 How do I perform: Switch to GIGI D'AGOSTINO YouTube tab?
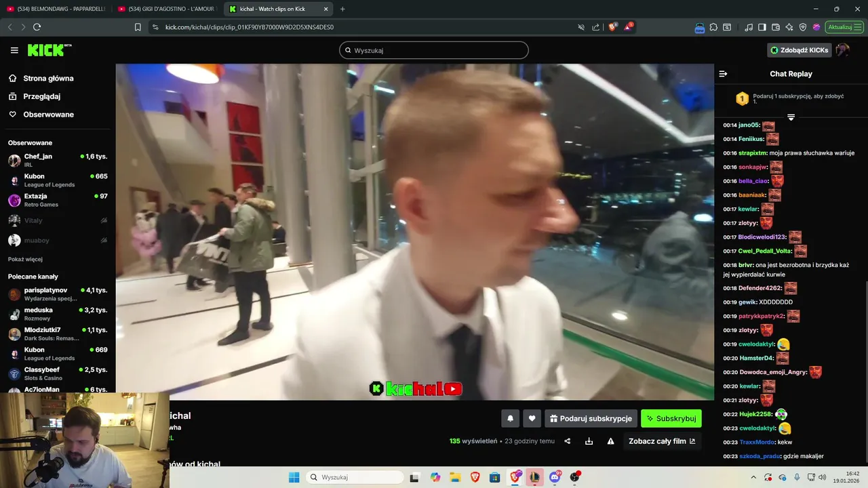[167, 9]
